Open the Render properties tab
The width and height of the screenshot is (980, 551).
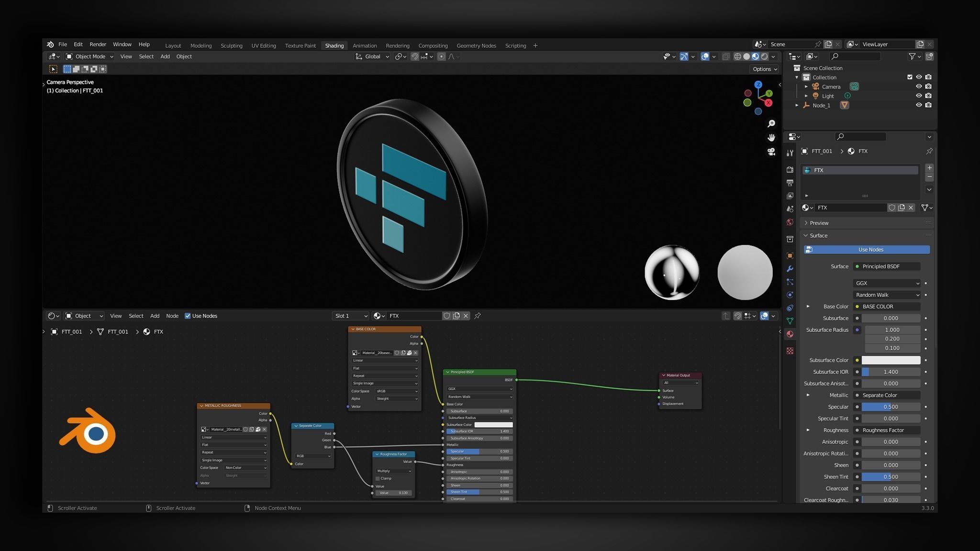coord(790,170)
